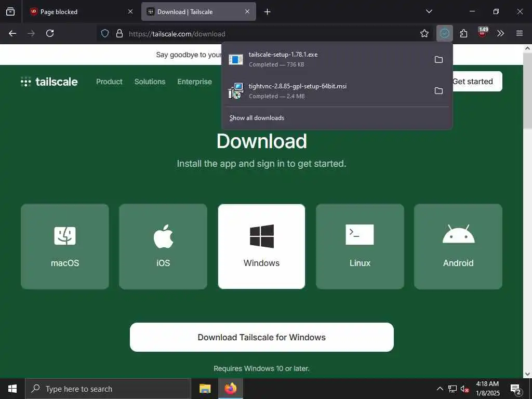Go back to the previous page

click(12, 33)
